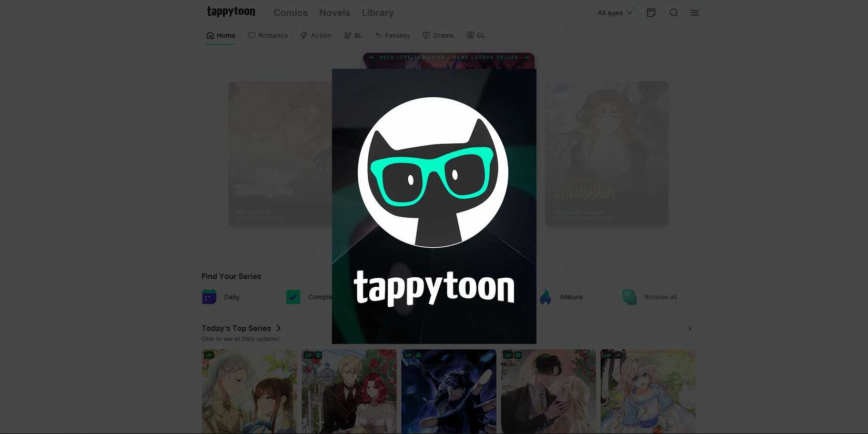Open the right carousel Vanessa series card
This screenshot has width=868, height=434.
coord(607,154)
